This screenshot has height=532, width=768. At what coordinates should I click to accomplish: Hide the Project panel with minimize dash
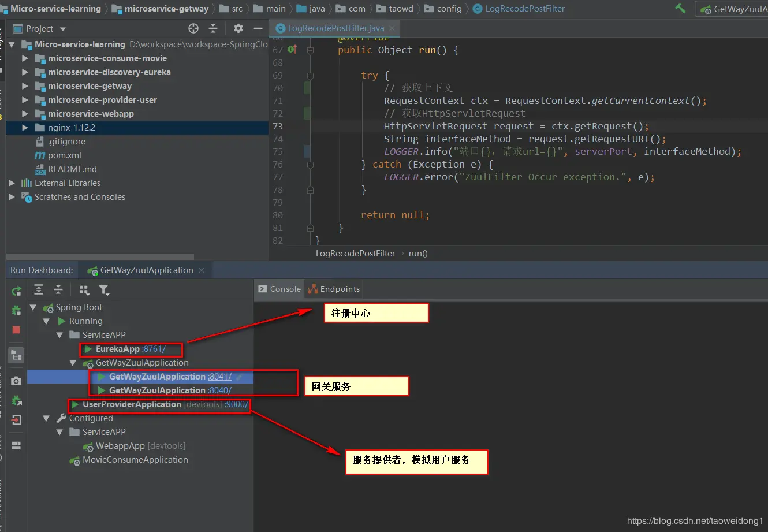click(x=258, y=28)
